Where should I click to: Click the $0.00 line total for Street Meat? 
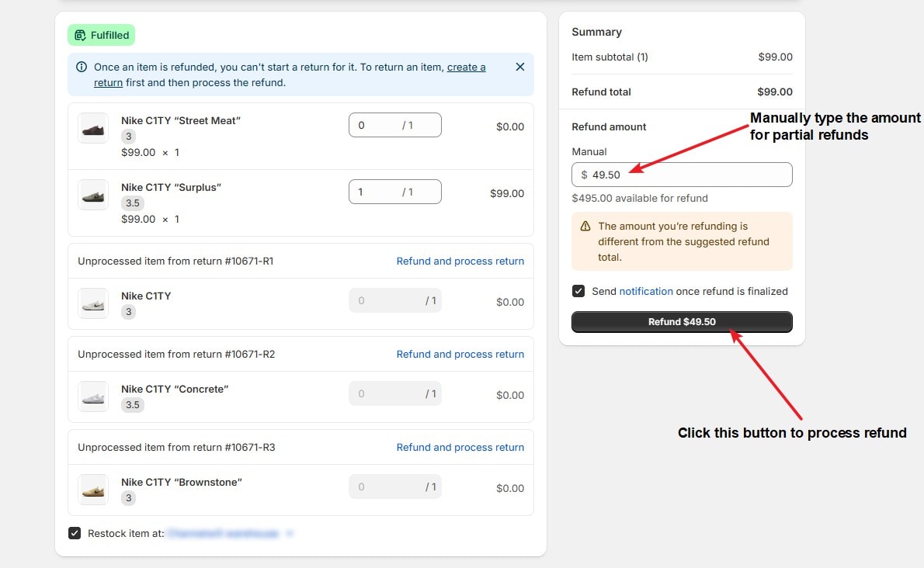[509, 126]
